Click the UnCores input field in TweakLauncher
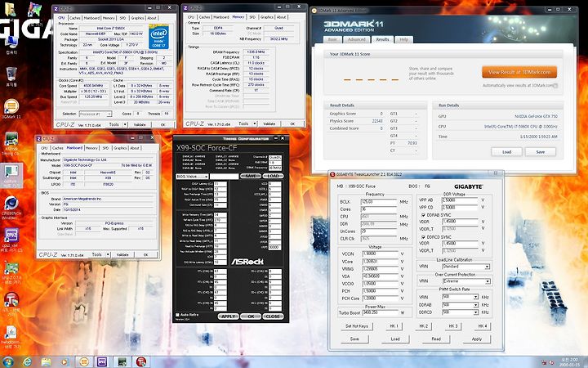 point(379,231)
